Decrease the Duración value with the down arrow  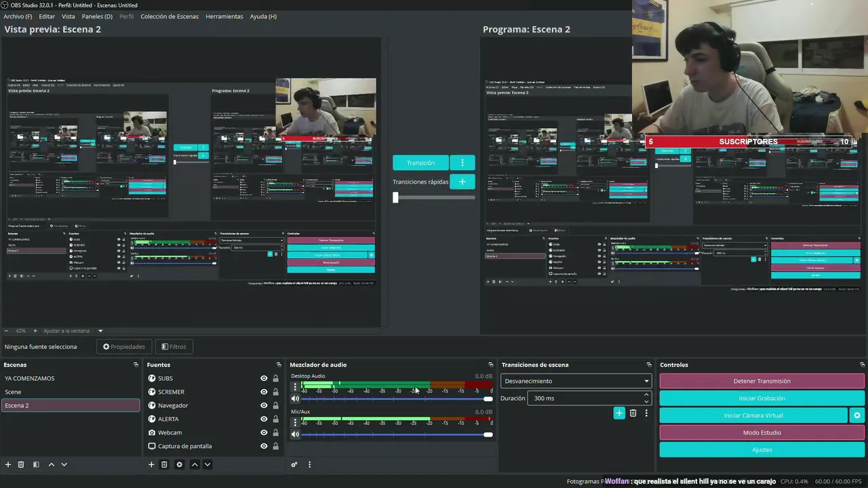pyautogui.click(x=646, y=401)
